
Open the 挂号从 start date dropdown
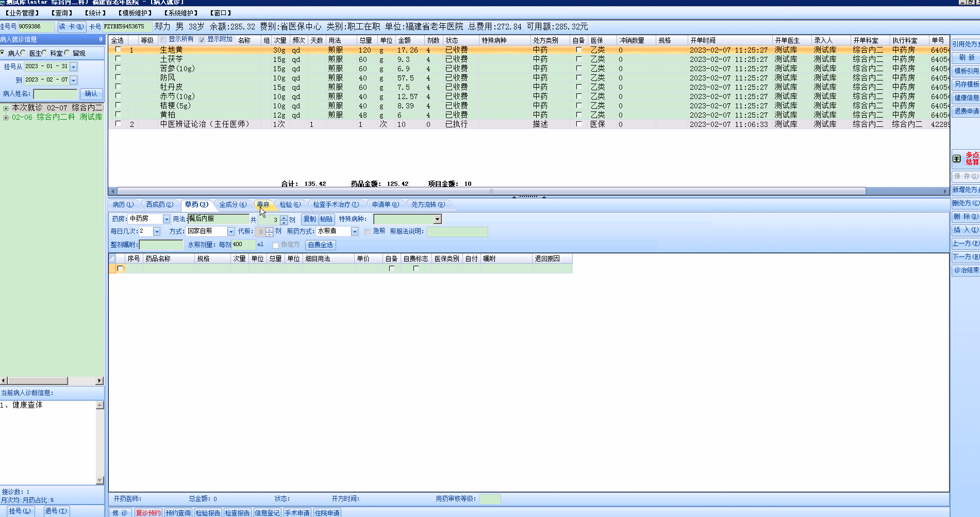(x=73, y=67)
